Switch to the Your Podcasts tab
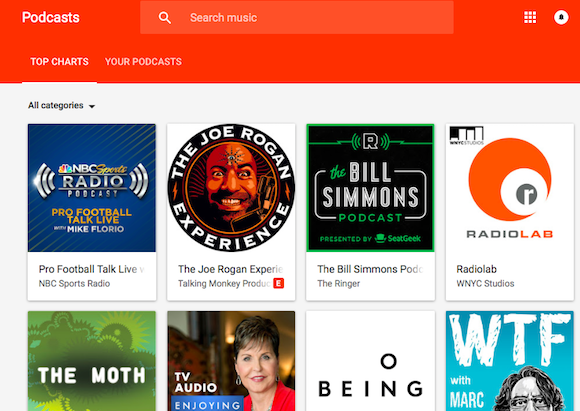Image resolution: width=580 pixels, height=411 pixels. pyautogui.click(x=143, y=61)
